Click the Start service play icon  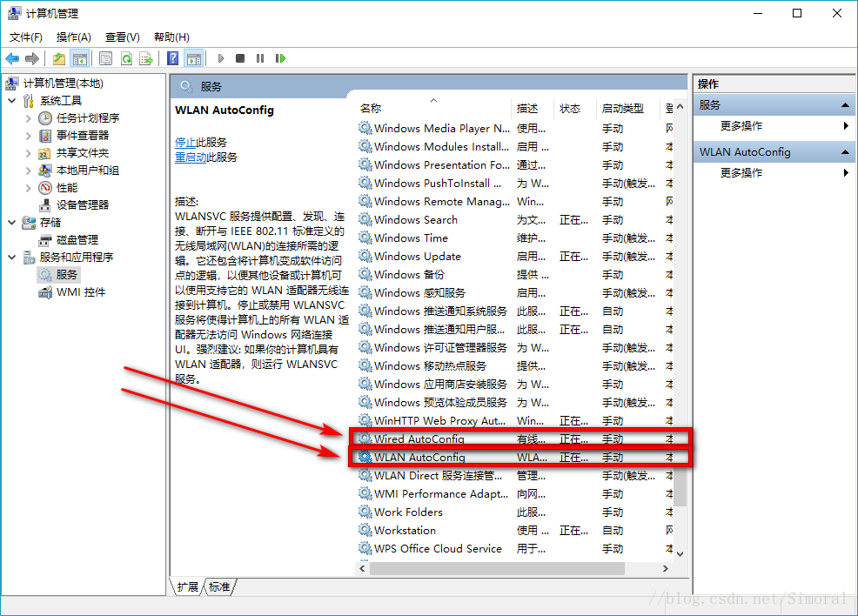click(221, 58)
